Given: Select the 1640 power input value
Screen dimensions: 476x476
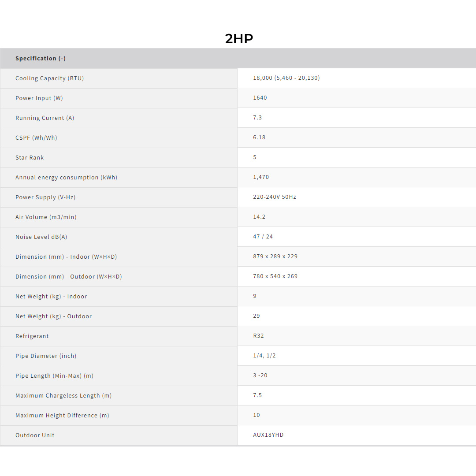Looking at the screenshot, I should click(260, 98).
